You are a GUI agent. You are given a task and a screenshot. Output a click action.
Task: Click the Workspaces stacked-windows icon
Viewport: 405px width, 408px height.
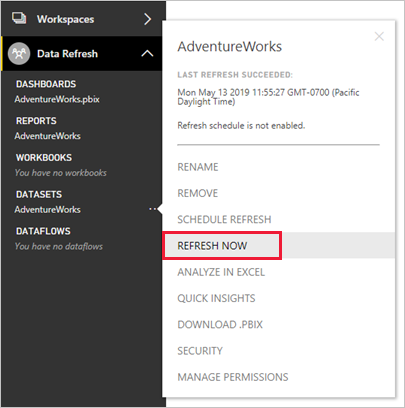(x=19, y=18)
